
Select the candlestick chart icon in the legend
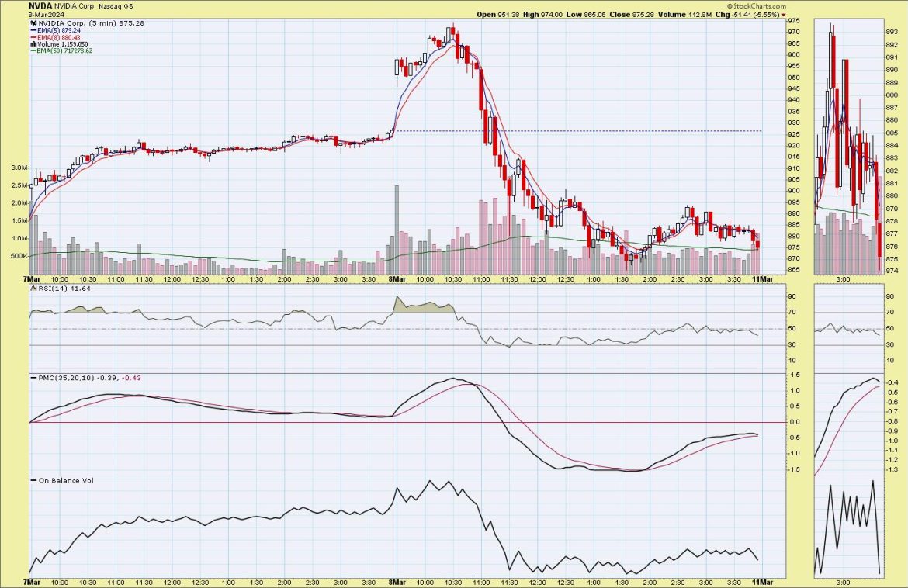[33, 23]
